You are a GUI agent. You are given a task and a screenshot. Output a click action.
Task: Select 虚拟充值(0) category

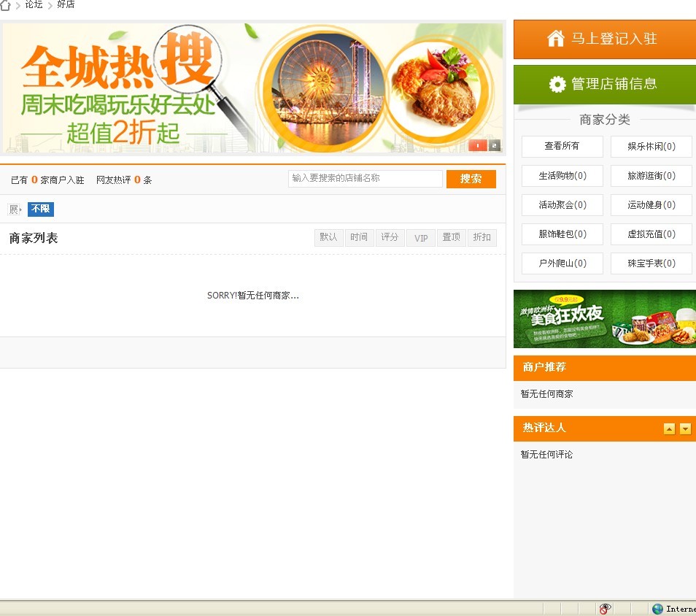(x=651, y=234)
